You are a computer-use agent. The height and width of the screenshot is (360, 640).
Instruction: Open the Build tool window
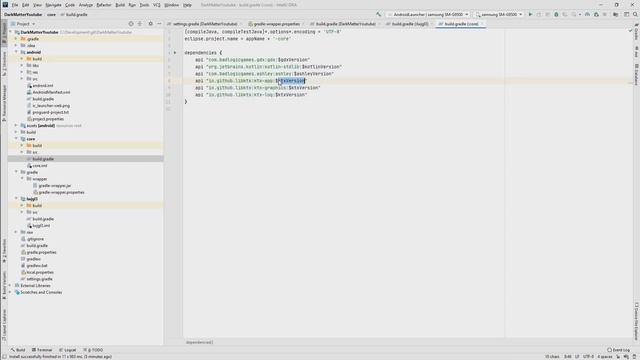[18, 350]
